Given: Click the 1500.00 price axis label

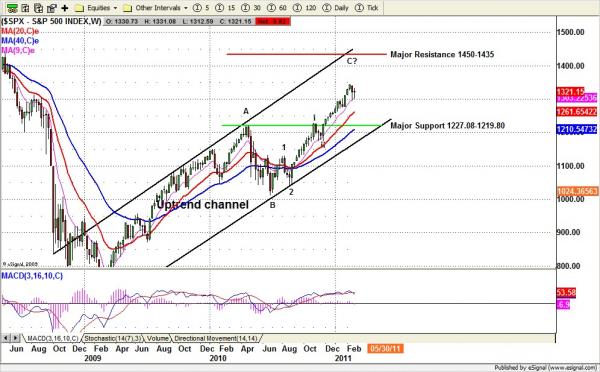Looking at the screenshot, I should [x=571, y=32].
